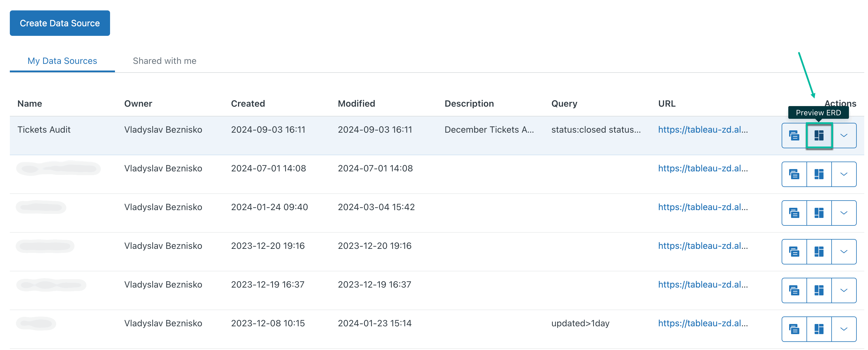Click duplicate icon on 2023-12-20 row
868x350 pixels.
[794, 251]
